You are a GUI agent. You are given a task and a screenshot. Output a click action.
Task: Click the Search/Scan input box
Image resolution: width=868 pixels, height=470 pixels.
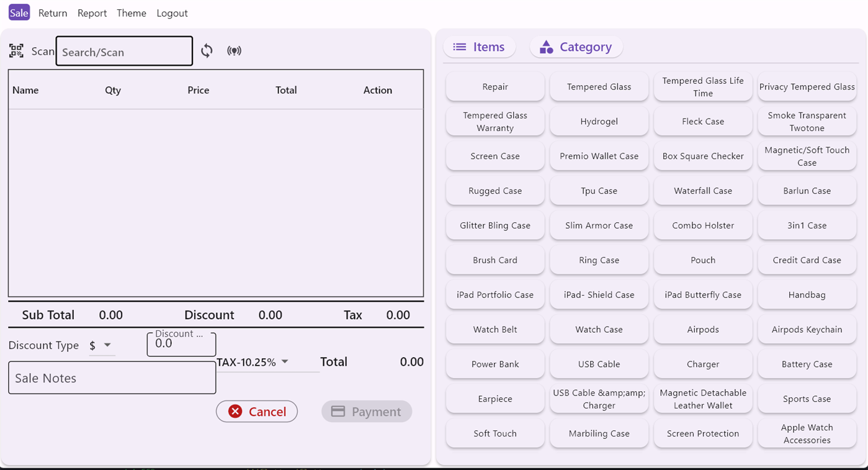124,51
